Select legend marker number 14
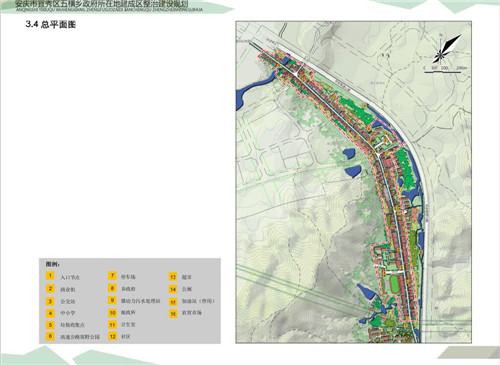The width and height of the screenshot is (500, 365). tap(173, 289)
